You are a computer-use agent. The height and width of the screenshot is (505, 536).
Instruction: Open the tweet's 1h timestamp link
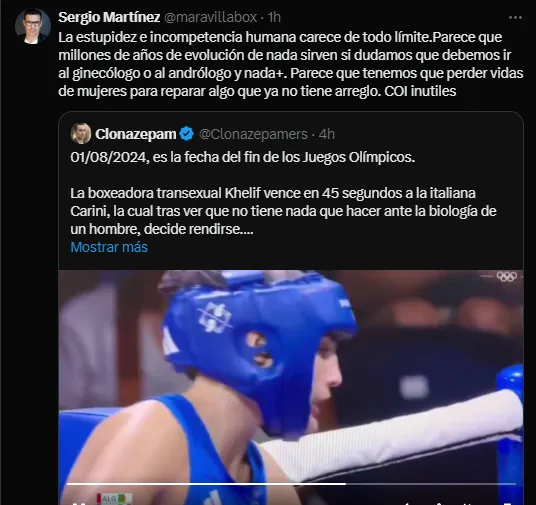[x=274, y=17]
